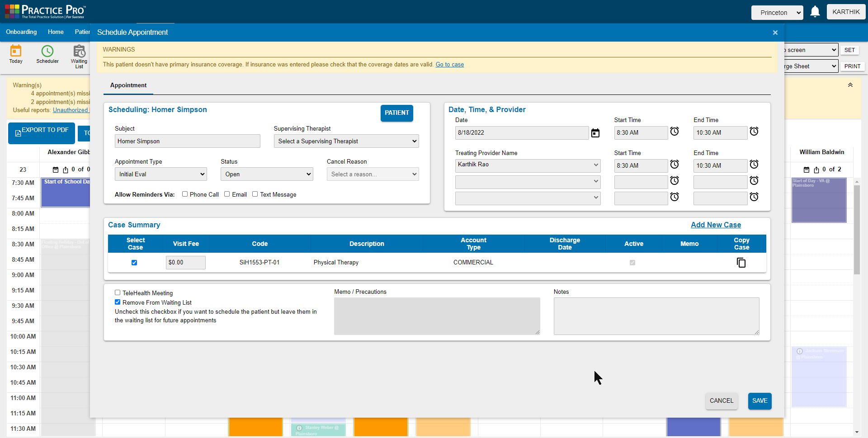The width and height of the screenshot is (868, 438).
Task: Open notifications via the bell icon
Action: (x=815, y=12)
